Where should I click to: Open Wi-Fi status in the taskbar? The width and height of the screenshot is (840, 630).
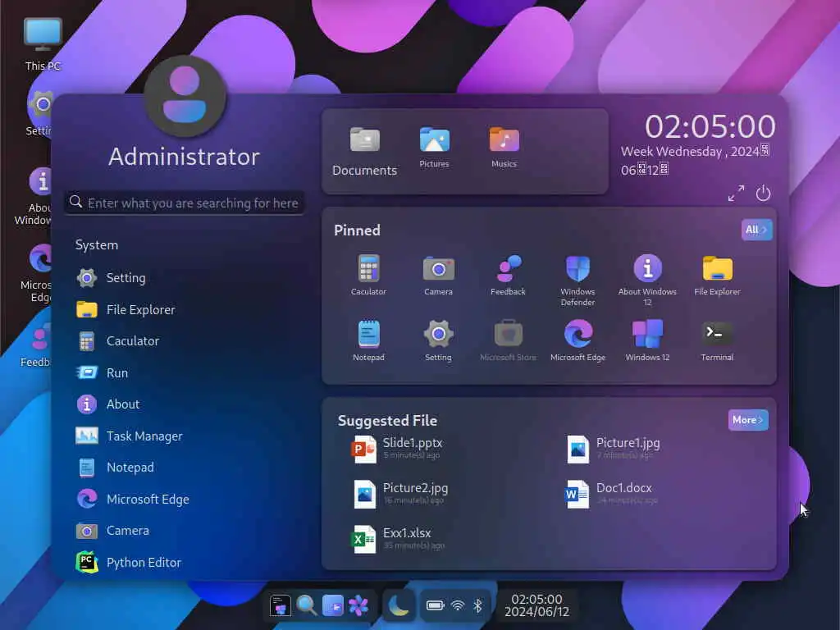(458, 605)
